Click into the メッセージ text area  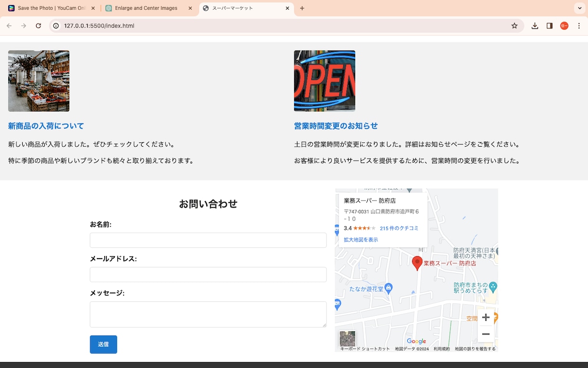[x=208, y=314]
